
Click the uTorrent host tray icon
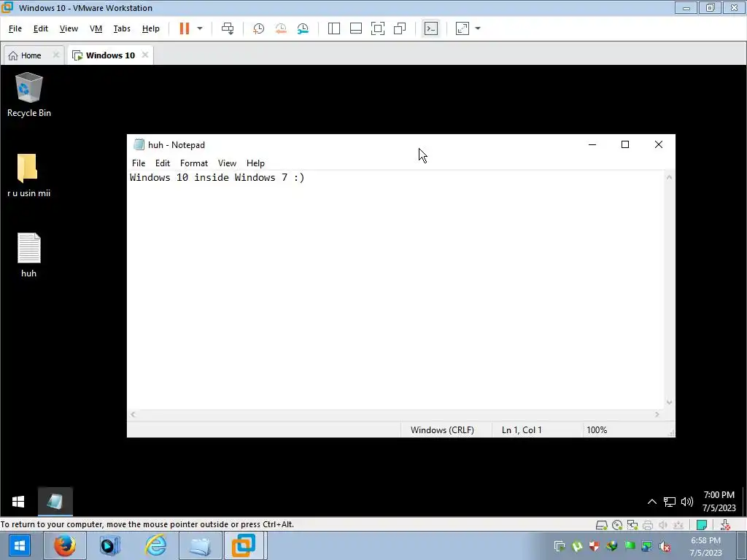[577, 546]
